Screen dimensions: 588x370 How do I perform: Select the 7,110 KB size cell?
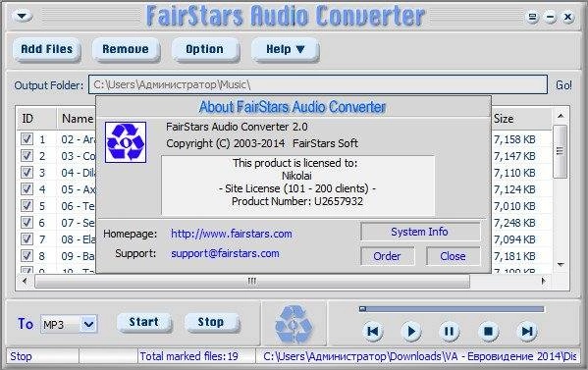514,173
